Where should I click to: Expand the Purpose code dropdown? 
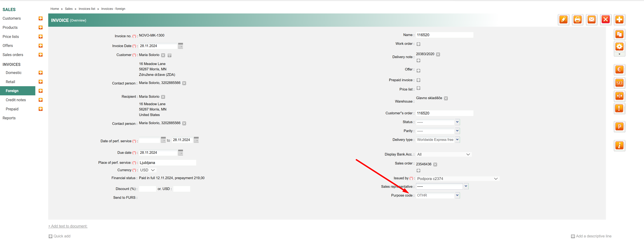click(457, 195)
